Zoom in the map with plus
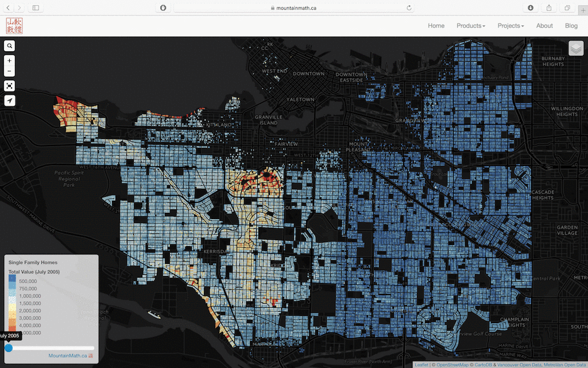This screenshot has width=588, height=368. (x=10, y=60)
